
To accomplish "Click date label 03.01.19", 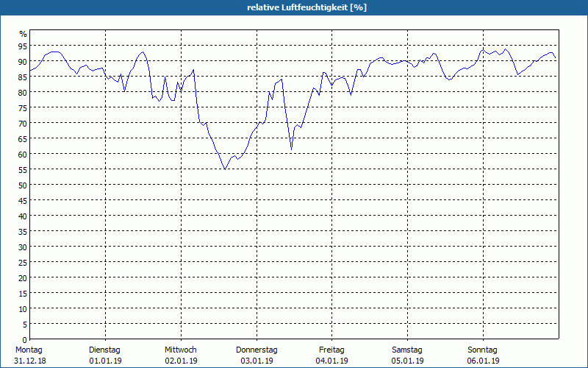I will [257, 361].
